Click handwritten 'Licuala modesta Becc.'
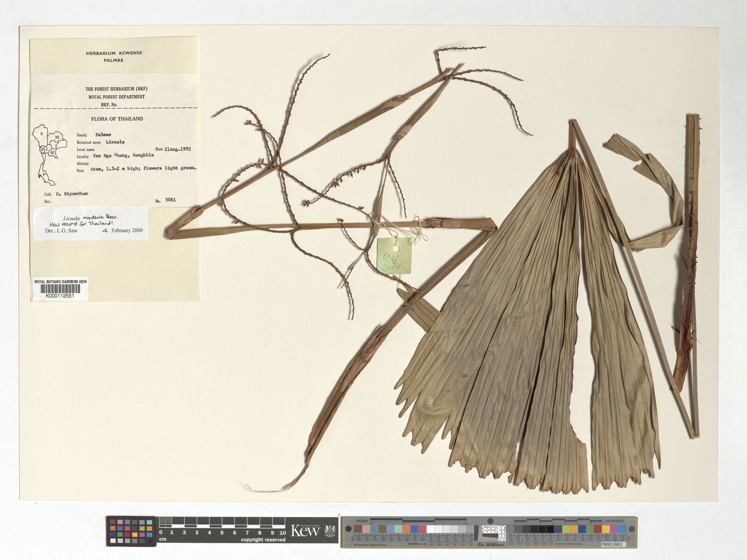The width and height of the screenshot is (747, 560). click(91, 217)
